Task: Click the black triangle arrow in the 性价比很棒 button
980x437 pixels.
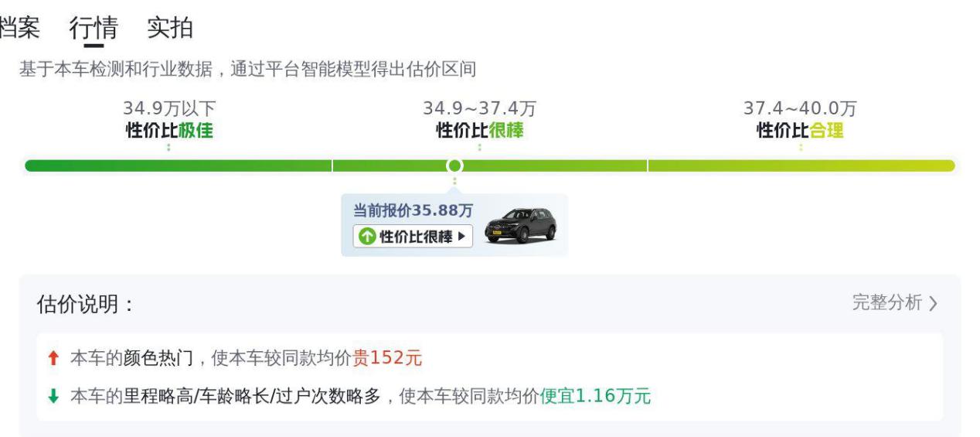Action: [462, 237]
